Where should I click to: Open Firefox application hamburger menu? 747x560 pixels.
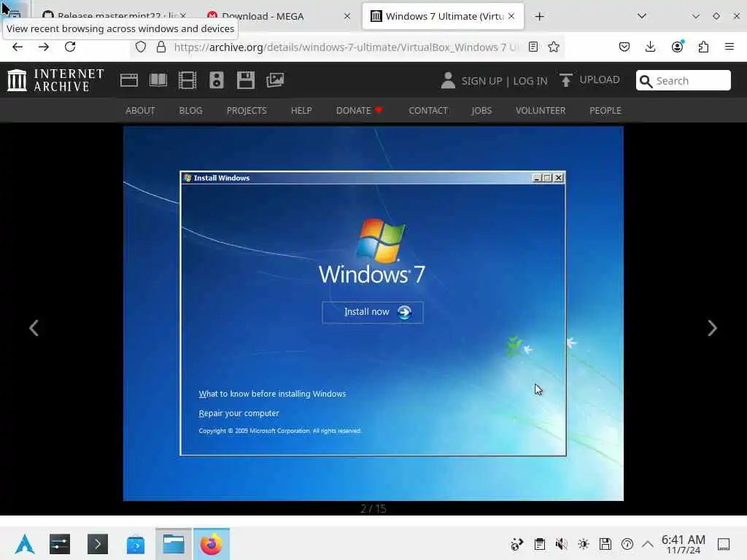tap(729, 47)
